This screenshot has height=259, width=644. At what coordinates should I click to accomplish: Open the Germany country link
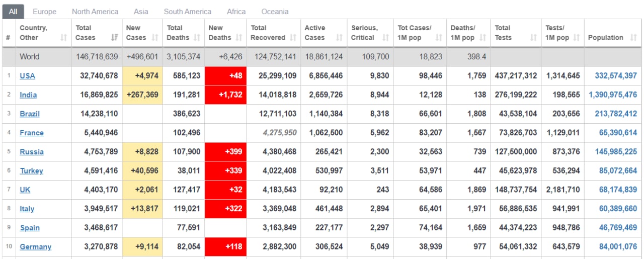[x=36, y=247]
